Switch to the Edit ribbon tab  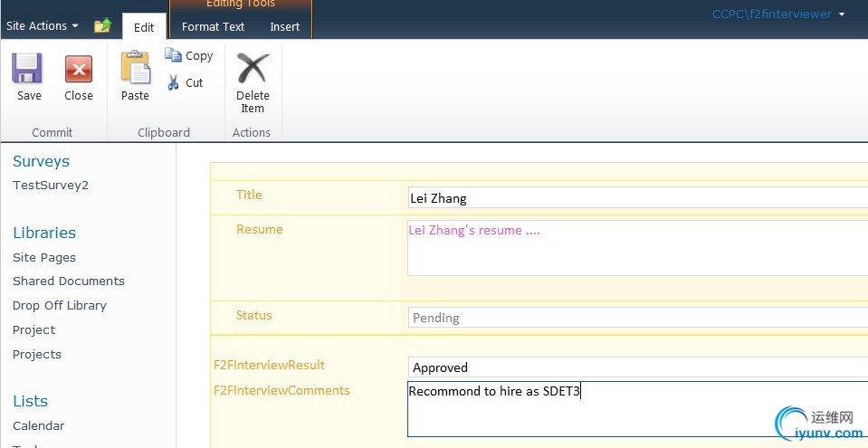pos(144,27)
